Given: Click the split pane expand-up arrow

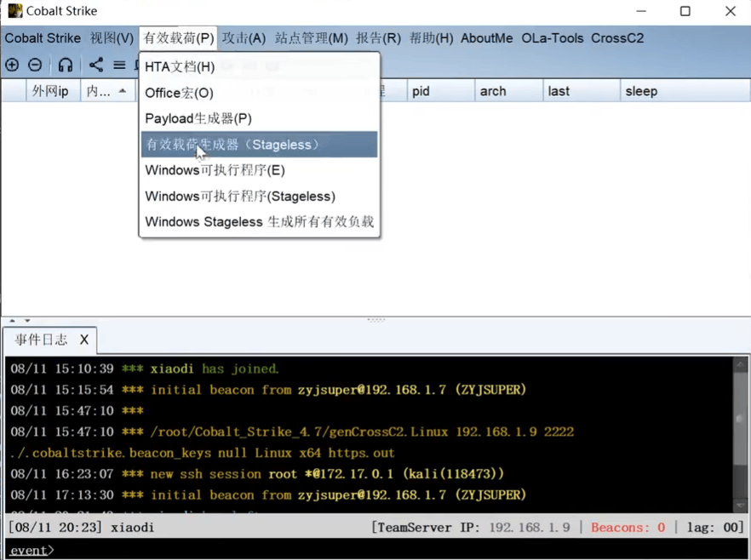Looking at the screenshot, I should 13,320.
